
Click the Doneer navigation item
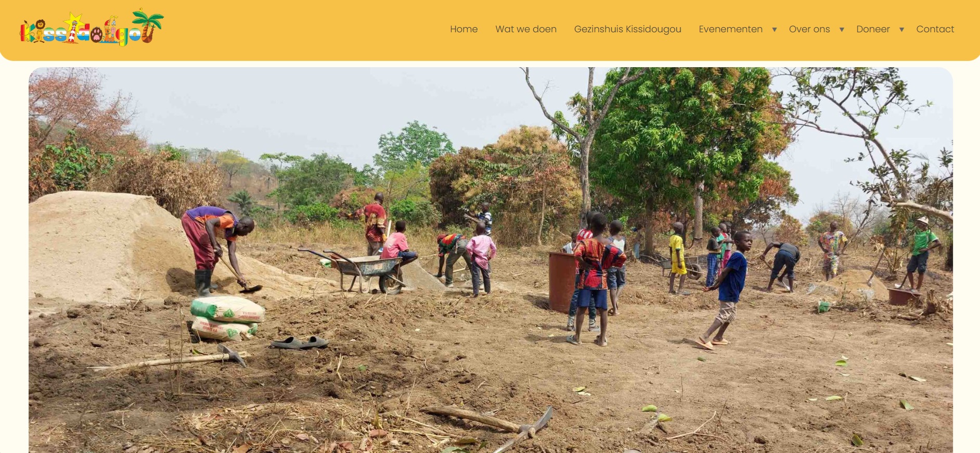point(873,29)
